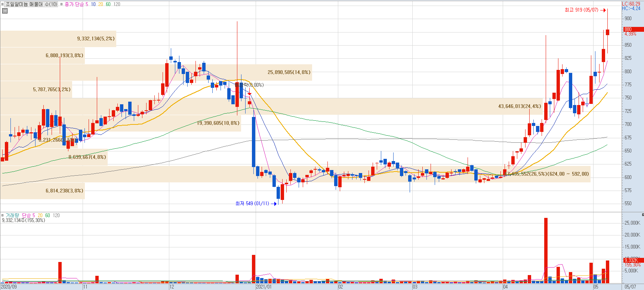Screen dimensions: 644x290
Task: Click the volume 단순 moving average label
Action: (x=26, y=215)
